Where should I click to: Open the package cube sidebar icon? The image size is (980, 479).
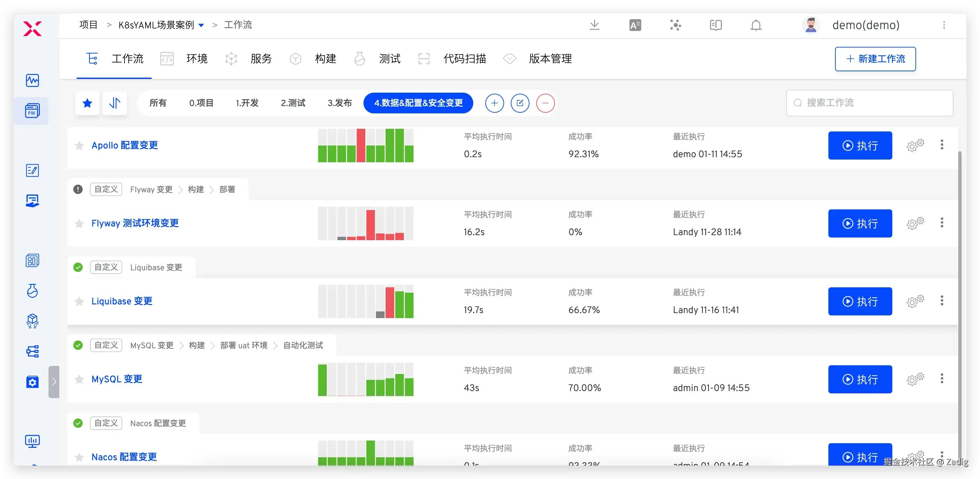[x=32, y=321]
